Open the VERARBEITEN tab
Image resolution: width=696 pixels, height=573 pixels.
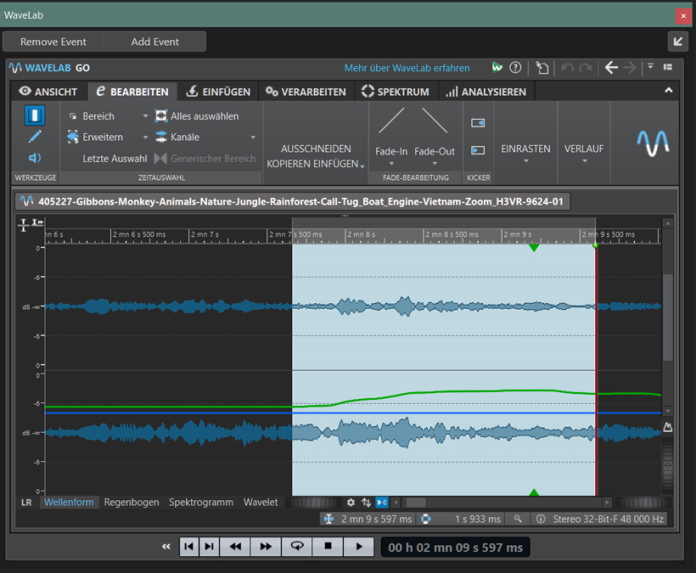[x=305, y=91]
